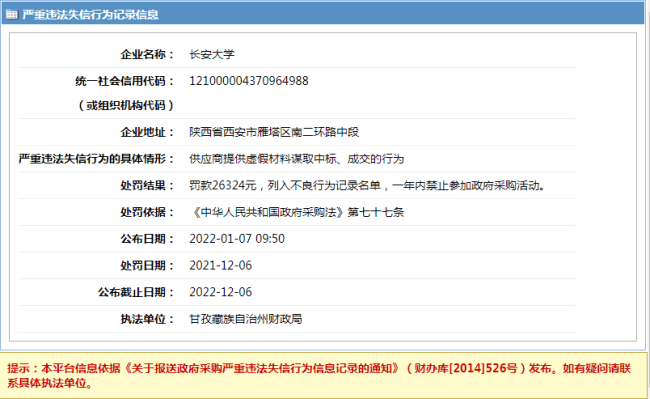Click the header title 严重违法失信行为记录信息
650x399 pixels.
point(90,15)
